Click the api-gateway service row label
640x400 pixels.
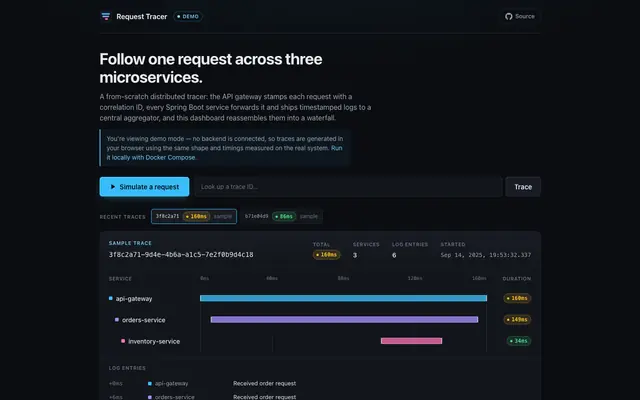(134, 299)
